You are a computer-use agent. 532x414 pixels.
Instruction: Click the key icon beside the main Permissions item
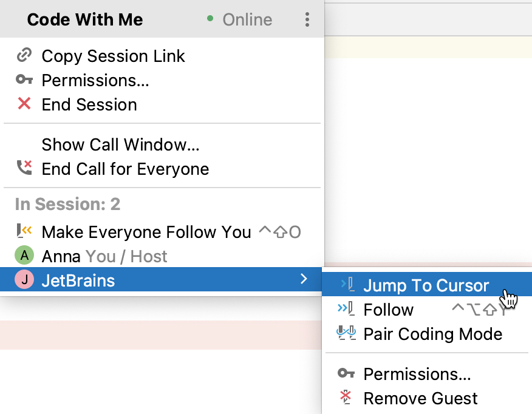coord(24,80)
